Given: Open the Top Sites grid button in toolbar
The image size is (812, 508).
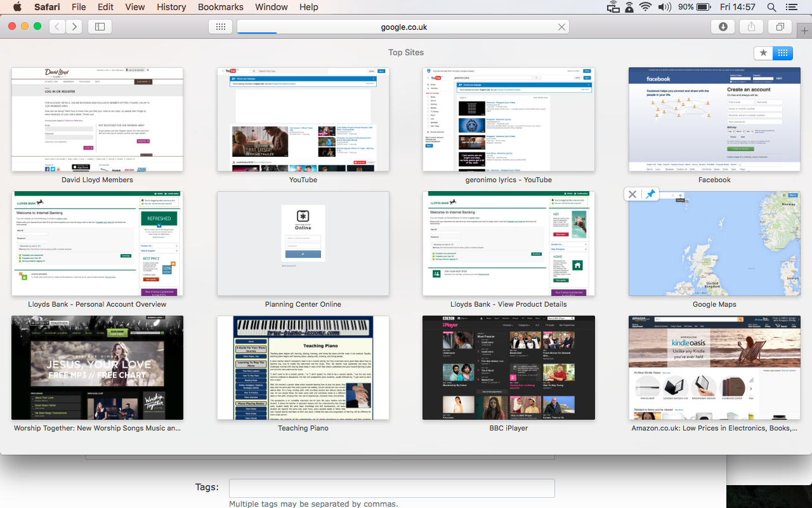Looking at the screenshot, I should point(220,27).
